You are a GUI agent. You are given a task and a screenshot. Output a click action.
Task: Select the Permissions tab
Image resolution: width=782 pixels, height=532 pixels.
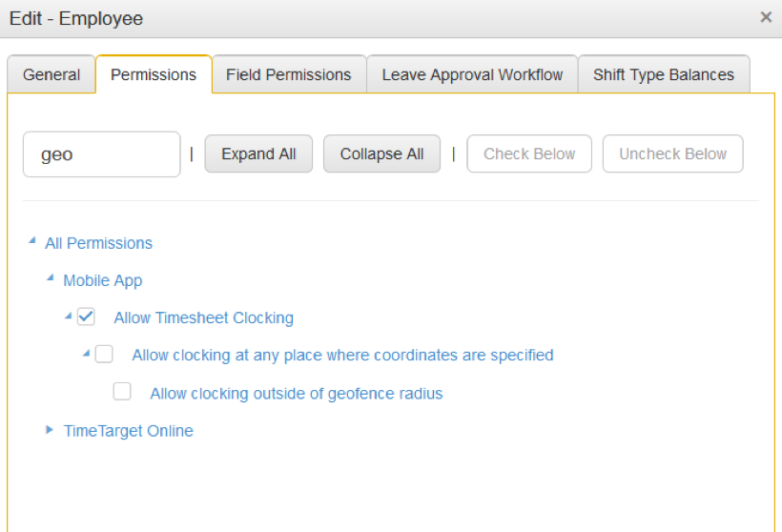tap(154, 74)
